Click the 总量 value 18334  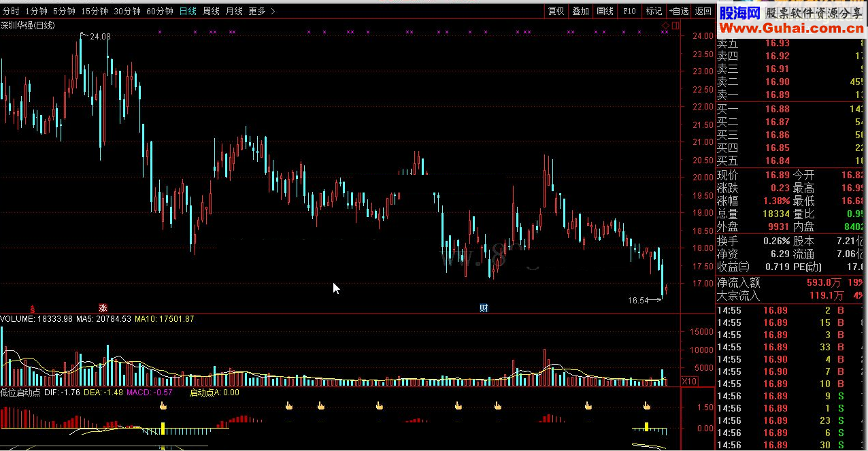point(775,214)
